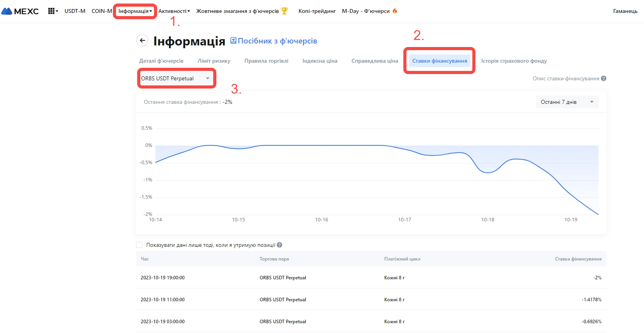Click the funding rate description help icon
The height and width of the screenshot is (333, 644).
604,78
